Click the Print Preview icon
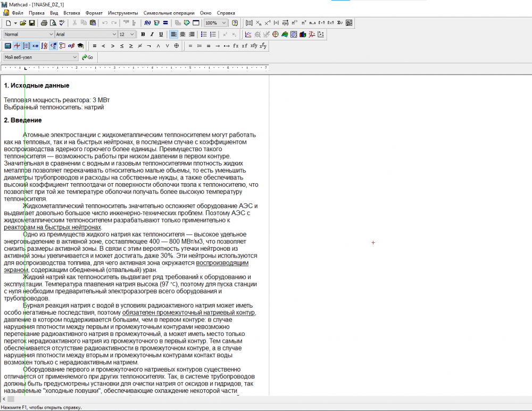Image resolution: width=532 pixels, height=411 pixels. (53, 23)
